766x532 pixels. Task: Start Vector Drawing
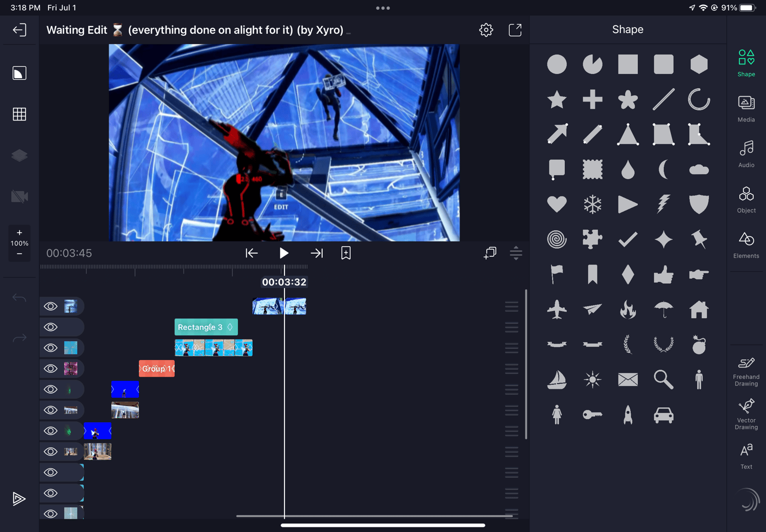[x=746, y=415]
